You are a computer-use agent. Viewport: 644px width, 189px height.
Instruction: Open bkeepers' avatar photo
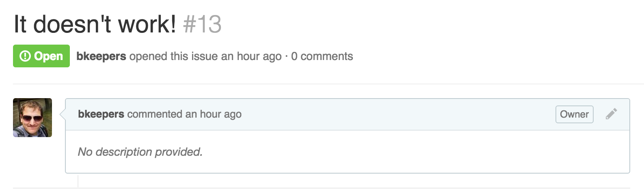tap(32, 118)
